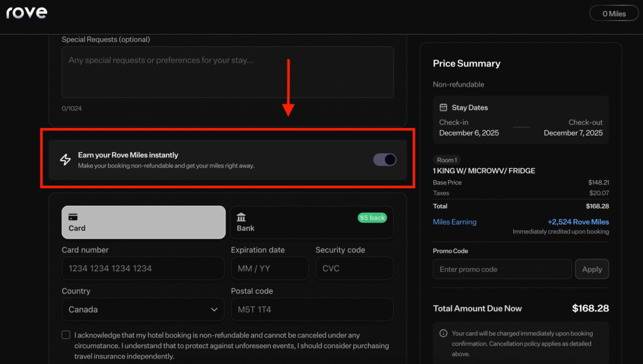Click the Apply promo code button
The height and width of the screenshot is (364, 643).
click(x=592, y=269)
